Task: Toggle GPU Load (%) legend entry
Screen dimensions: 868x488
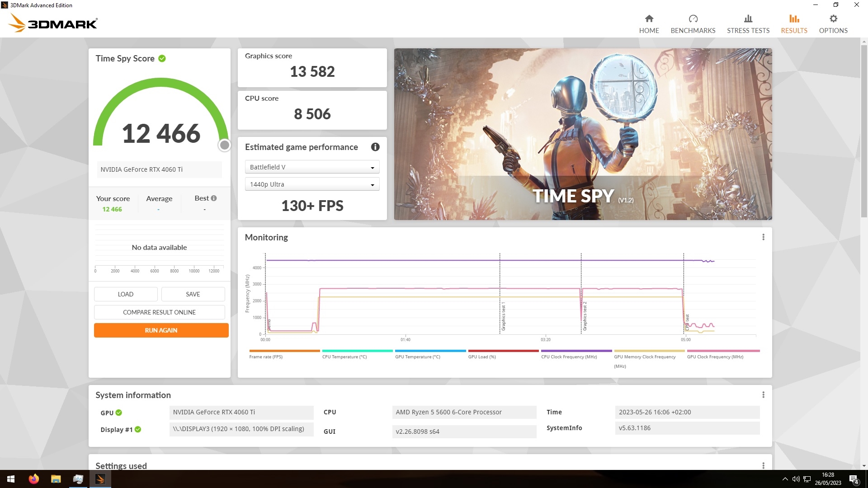Action: click(x=503, y=354)
